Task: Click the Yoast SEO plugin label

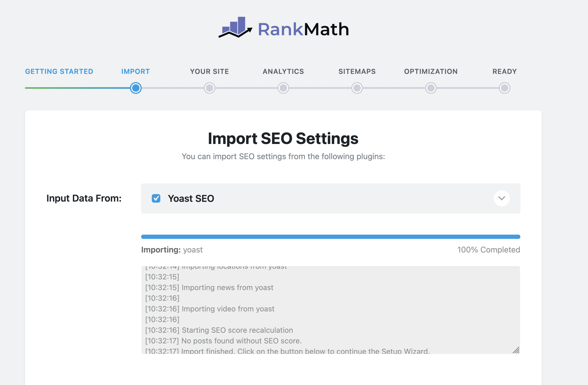Action: (x=191, y=199)
